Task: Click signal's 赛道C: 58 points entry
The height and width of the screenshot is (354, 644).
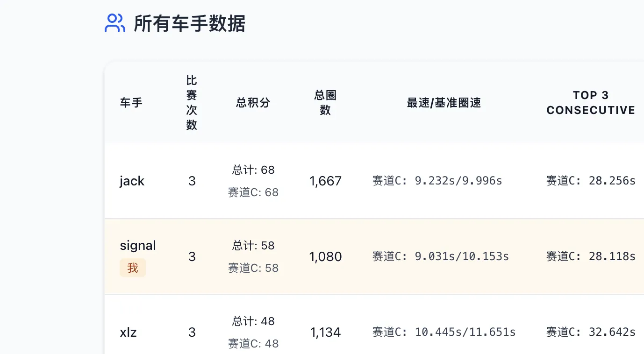Action: pos(253,268)
